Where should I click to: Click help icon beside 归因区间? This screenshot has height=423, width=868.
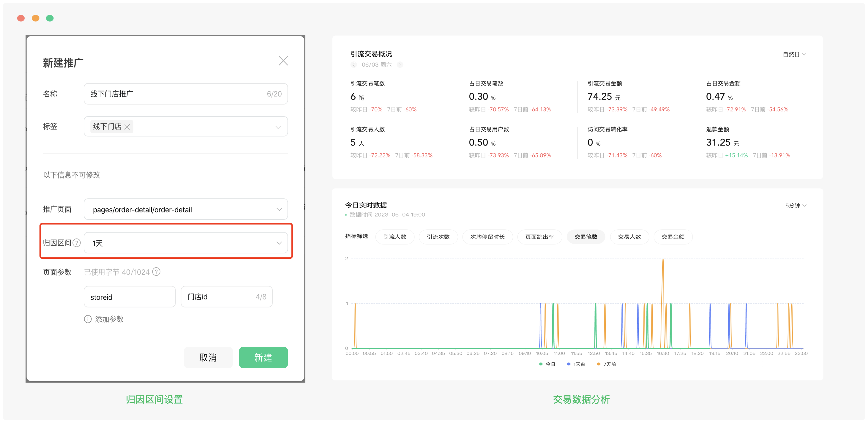tap(77, 243)
